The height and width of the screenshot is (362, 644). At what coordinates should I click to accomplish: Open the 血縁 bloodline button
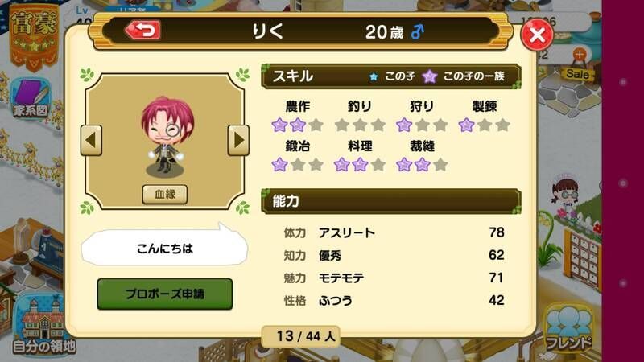pos(165,194)
